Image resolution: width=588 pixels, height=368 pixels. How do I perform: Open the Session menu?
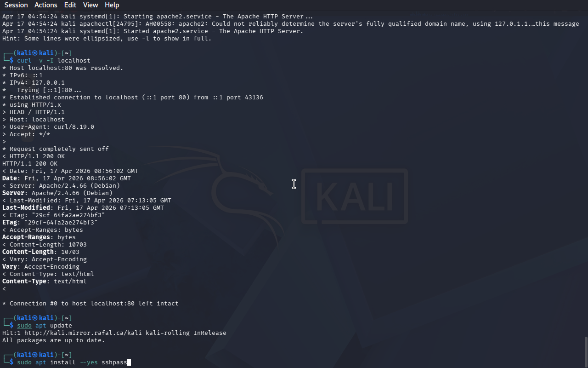click(16, 5)
